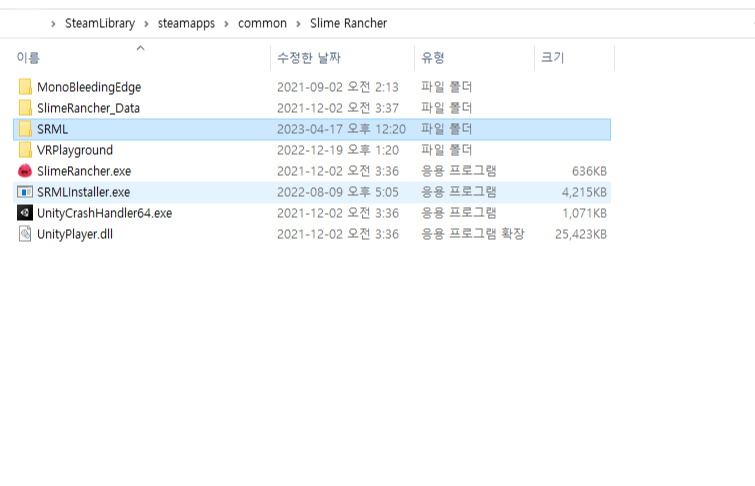Screen dimensions: 755x486
Task: Select the VRPlayground folder name
Action: point(75,150)
